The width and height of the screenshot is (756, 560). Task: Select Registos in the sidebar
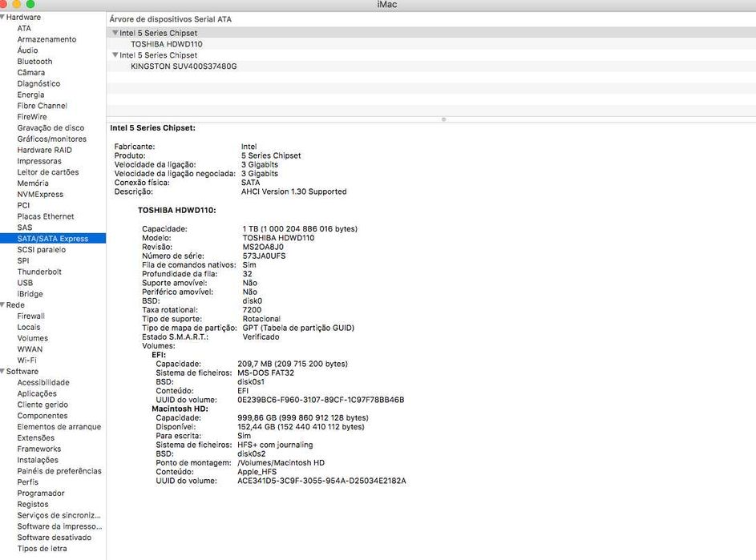pos(33,505)
